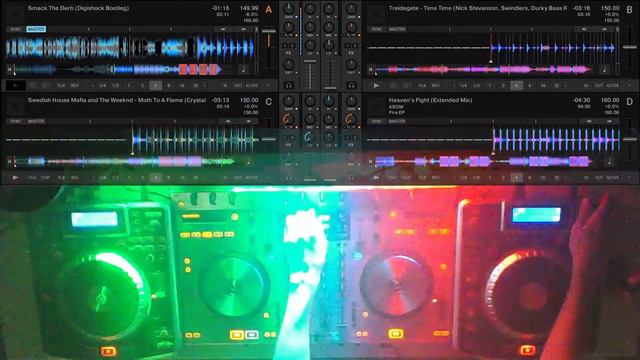Toggle MASTER on Deck B
The height and width of the screenshot is (360, 640).
397,29
